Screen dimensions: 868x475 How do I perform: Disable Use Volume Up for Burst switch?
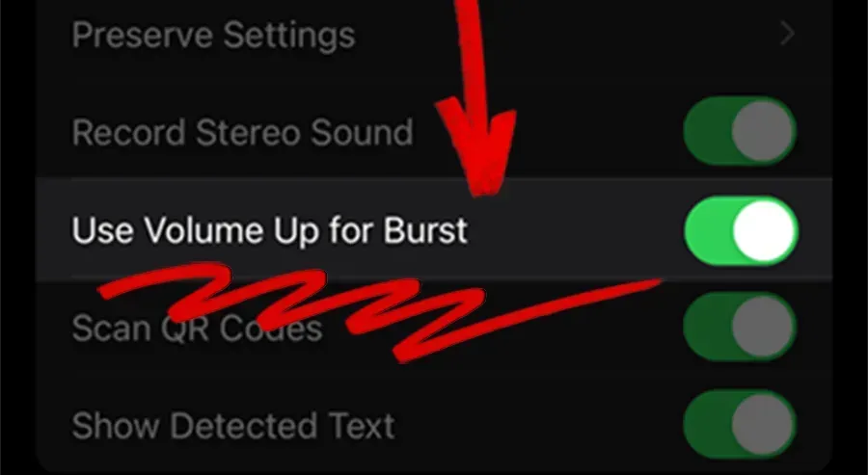[x=741, y=230]
